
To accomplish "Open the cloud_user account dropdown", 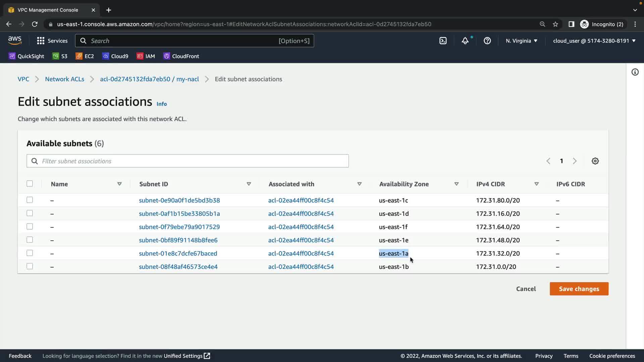I will tap(594, 41).
